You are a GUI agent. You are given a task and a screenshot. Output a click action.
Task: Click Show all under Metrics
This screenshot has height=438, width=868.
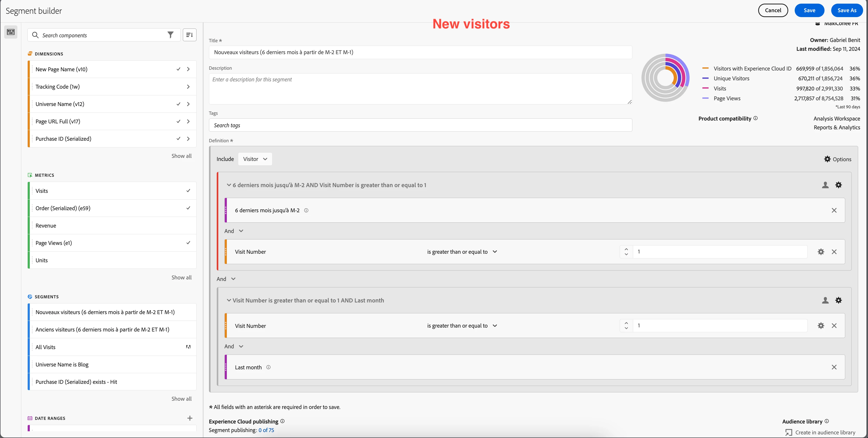pos(181,278)
